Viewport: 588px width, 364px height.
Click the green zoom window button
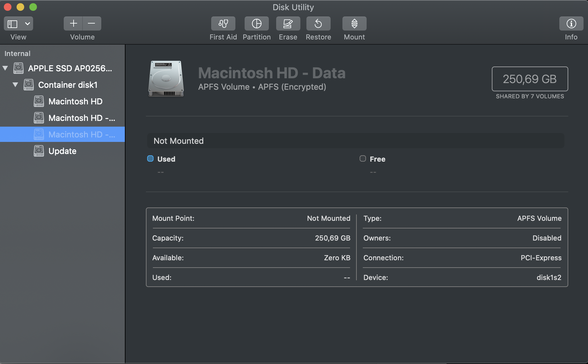click(33, 7)
